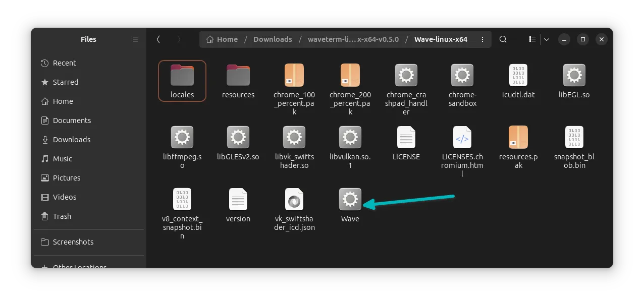
Task: Select the chrome-sandbox executable
Action: pos(462,76)
